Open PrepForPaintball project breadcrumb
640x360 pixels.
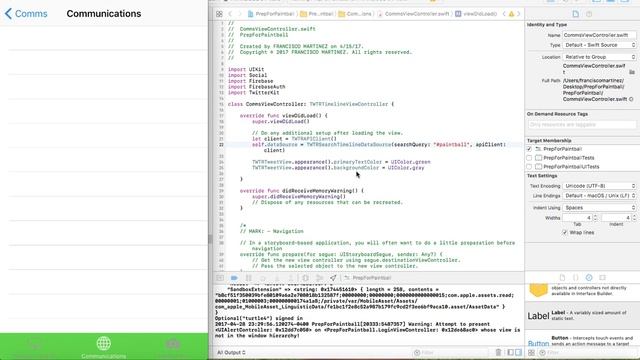[271, 14]
